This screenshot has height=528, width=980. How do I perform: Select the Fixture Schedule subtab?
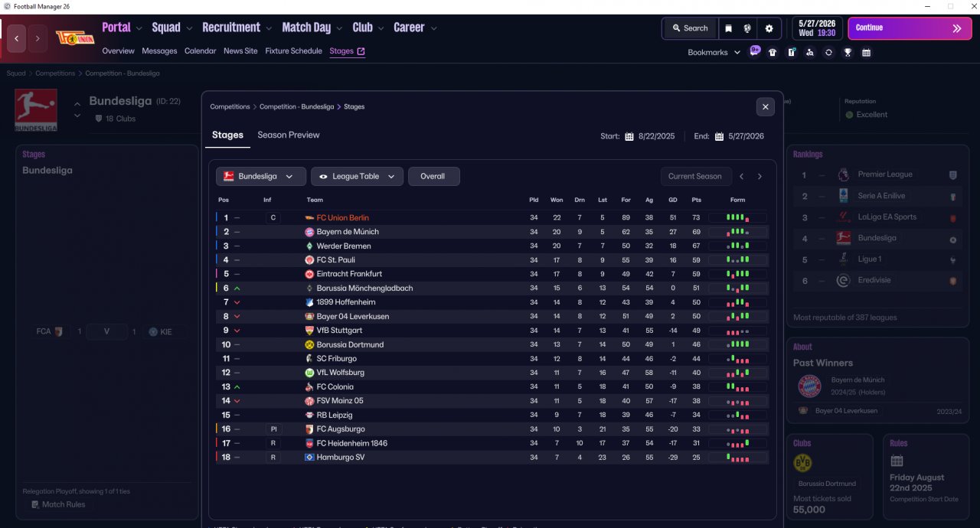(293, 51)
